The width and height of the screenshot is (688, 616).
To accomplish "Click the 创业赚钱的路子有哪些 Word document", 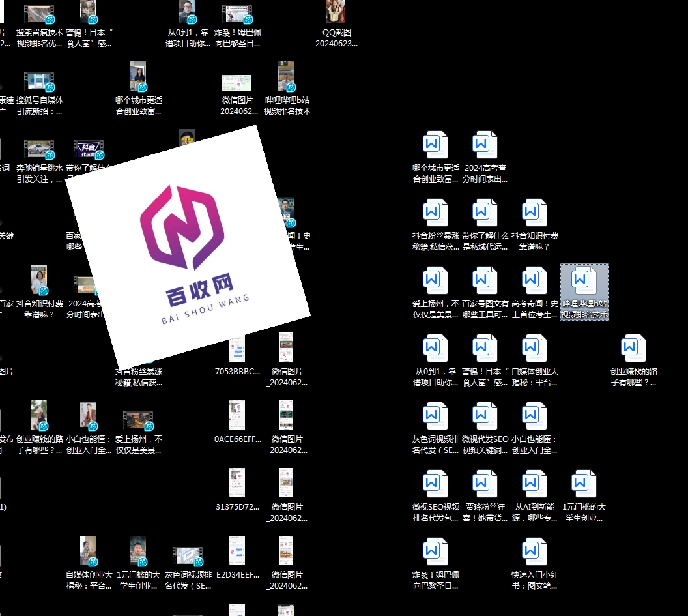I will [x=633, y=360].
